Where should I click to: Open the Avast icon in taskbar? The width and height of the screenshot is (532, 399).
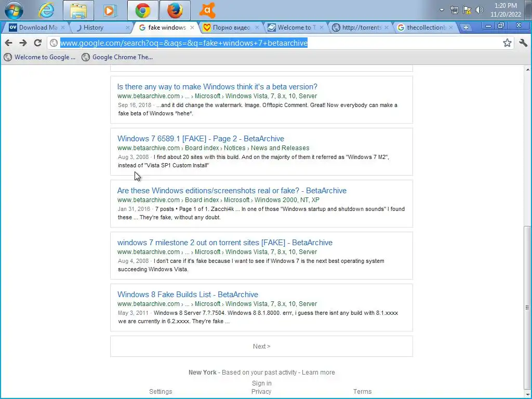207,10
